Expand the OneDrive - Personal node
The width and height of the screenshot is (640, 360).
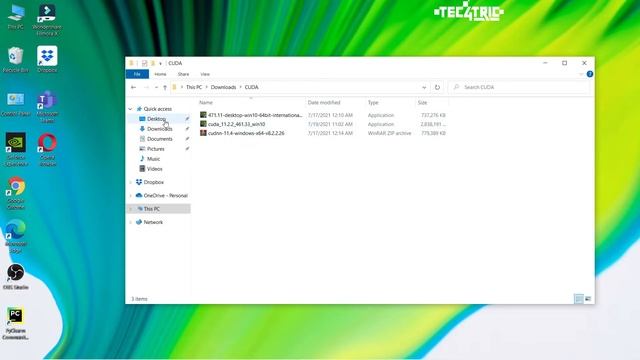coord(130,196)
